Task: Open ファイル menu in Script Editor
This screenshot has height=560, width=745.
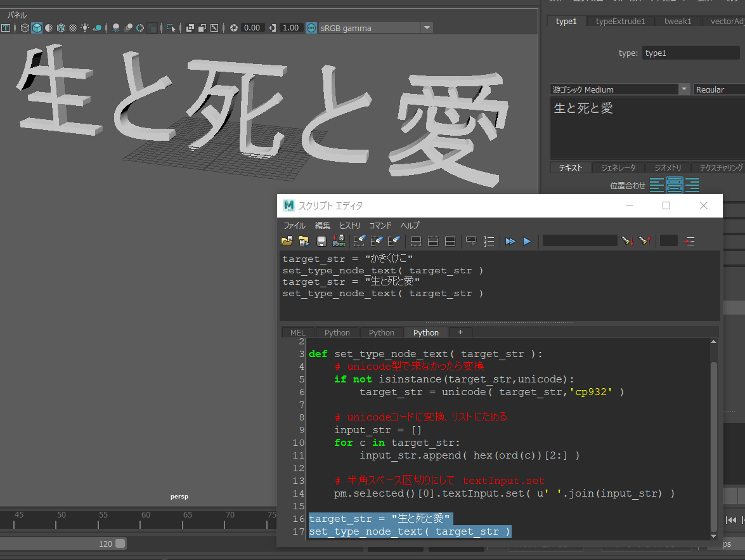Action: (295, 225)
